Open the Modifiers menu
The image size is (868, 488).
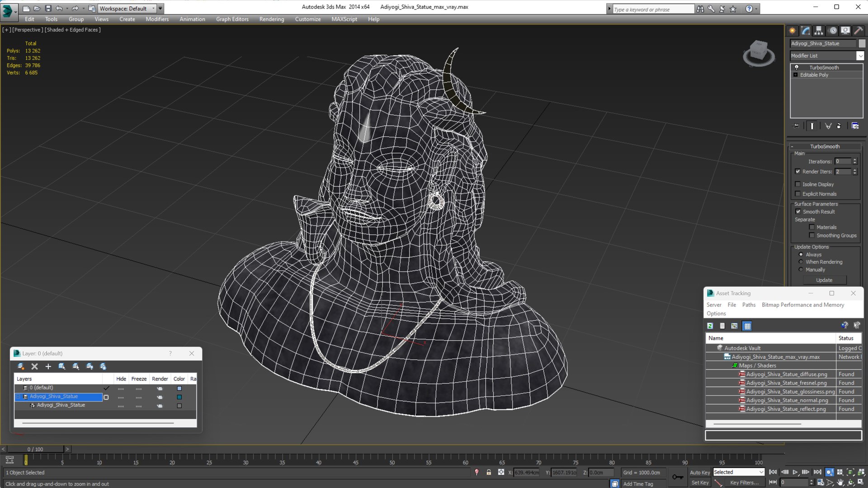[157, 19]
